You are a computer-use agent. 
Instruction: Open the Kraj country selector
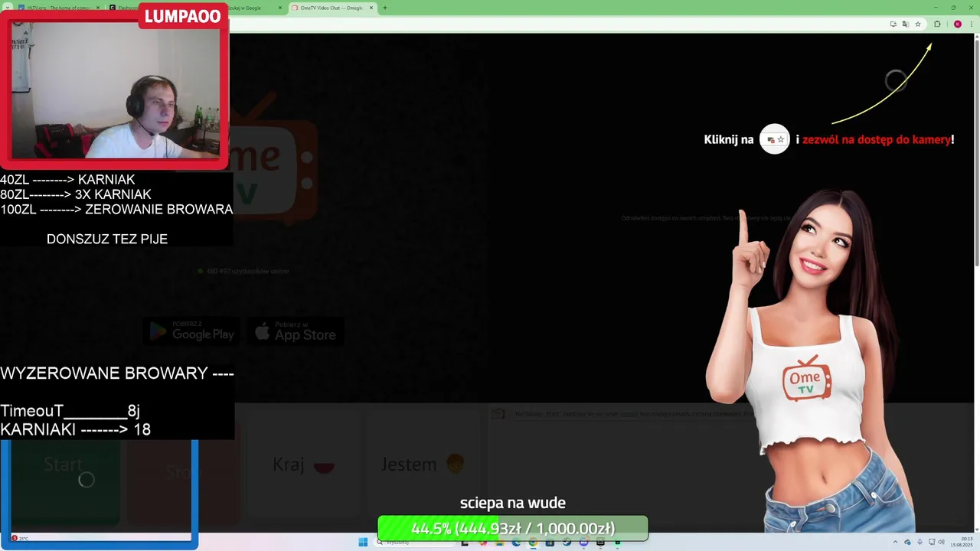(304, 465)
